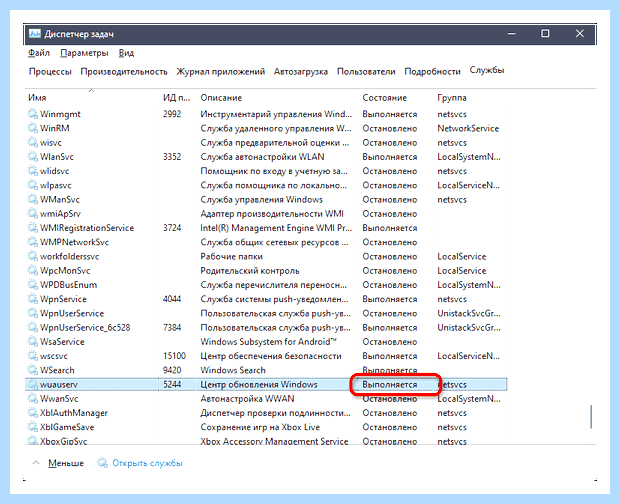
Task: Switch to the Журнал приложений tab
Action: [220, 72]
